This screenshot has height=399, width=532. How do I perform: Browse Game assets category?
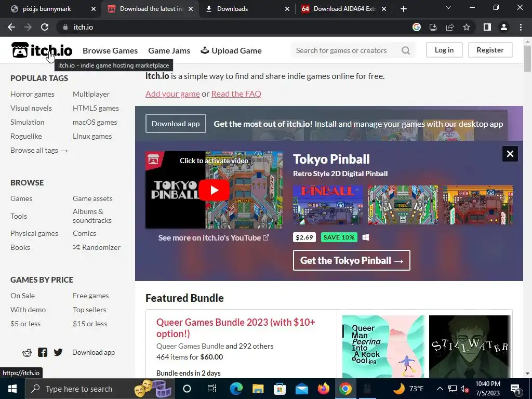(92, 198)
